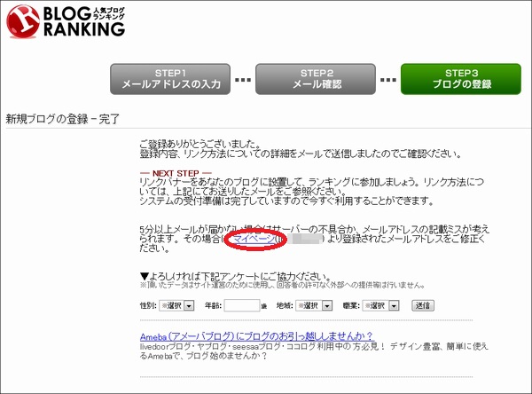The width and height of the screenshot is (532, 394).
Task: Click the 送信 submit button
Action: pyautogui.click(x=423, y=305)
